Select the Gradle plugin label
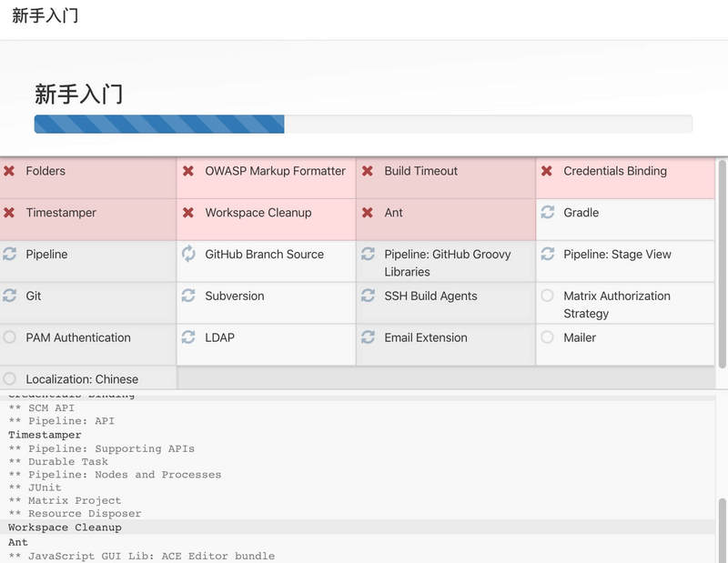The width and height of the screenshot is (728, 563). click(x=581, y=213)
